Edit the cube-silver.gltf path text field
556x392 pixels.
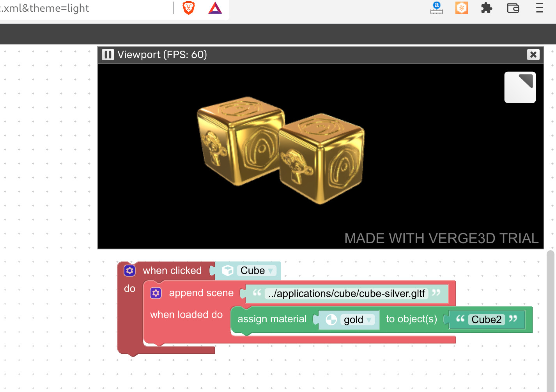[346, 293]
